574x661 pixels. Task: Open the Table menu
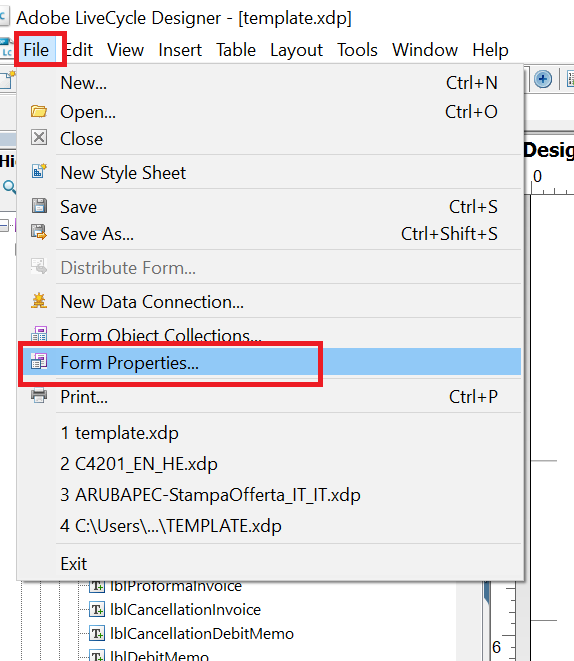click(x=236, y=50)
